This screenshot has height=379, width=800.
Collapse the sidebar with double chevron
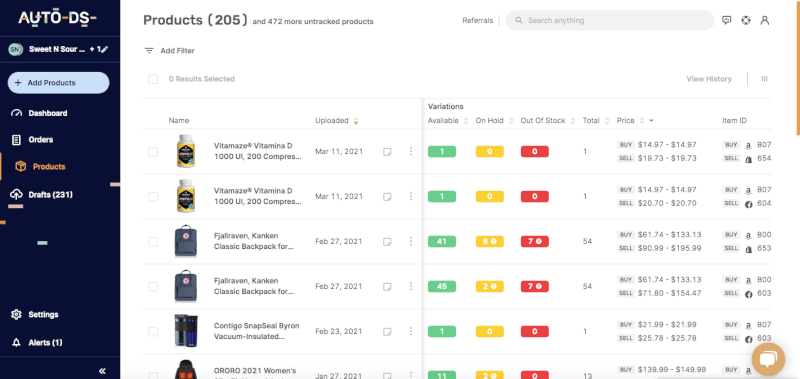[x=102, y=371]
